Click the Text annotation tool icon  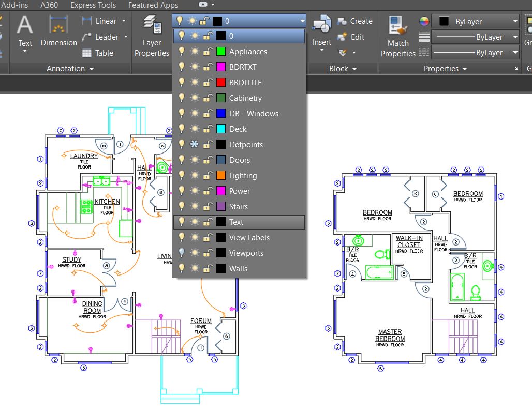point(25,25)
